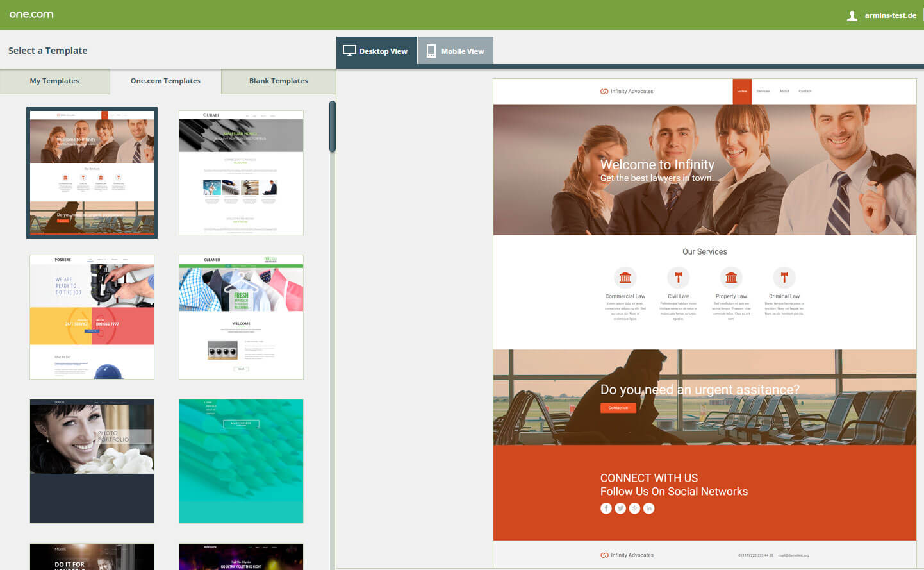Image resolution: width=924 pixels, height=570 pixels.
Task: Click the footer Infinity Advocates logo
Action: click(627, 555)
